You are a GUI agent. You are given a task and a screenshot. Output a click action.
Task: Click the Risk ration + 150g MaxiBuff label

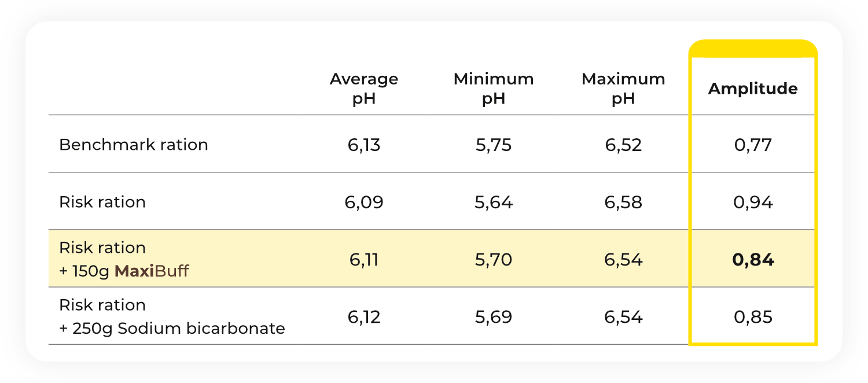pyautogui.click(x=124, y=259)
